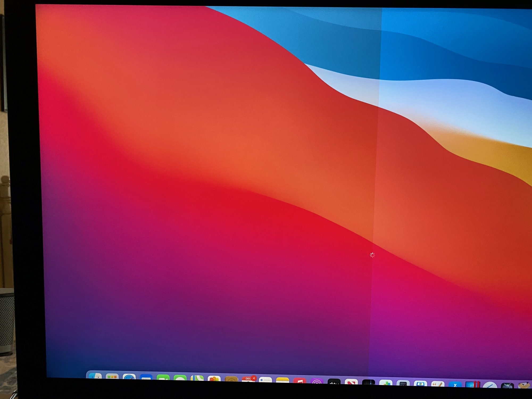Open the red Music app
532x399 pixels.
tap(300, 381)
